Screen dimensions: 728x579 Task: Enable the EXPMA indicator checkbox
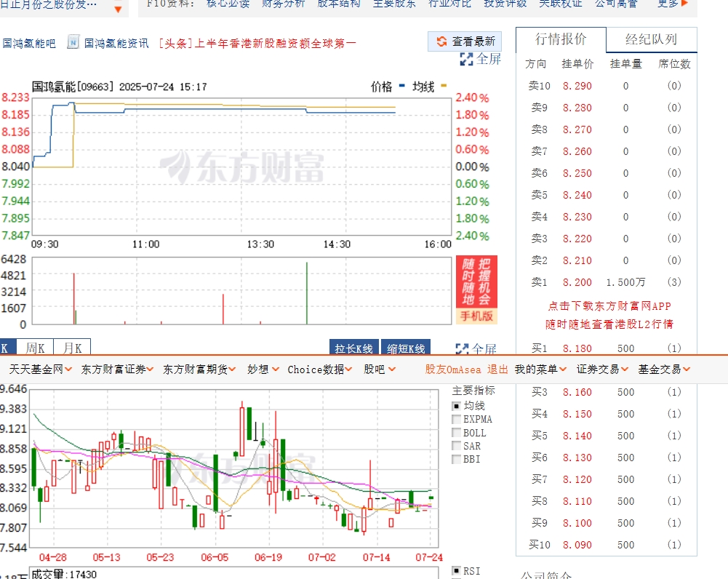pyautogui.click(x=457, y=419)
